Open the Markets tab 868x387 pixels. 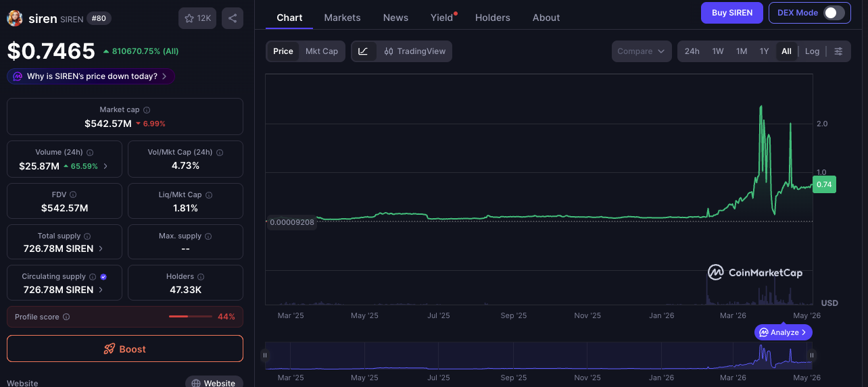pyautogui.click(x=342, y=18)
